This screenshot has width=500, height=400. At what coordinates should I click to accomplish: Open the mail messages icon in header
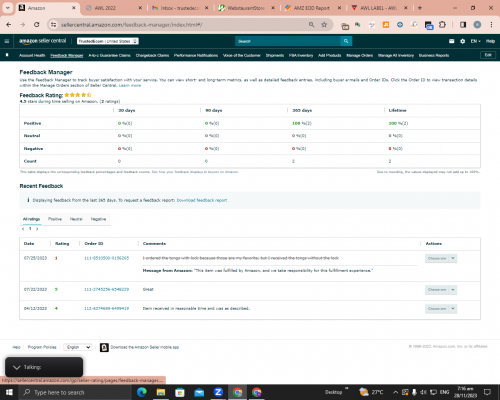[x=451, y=41]
